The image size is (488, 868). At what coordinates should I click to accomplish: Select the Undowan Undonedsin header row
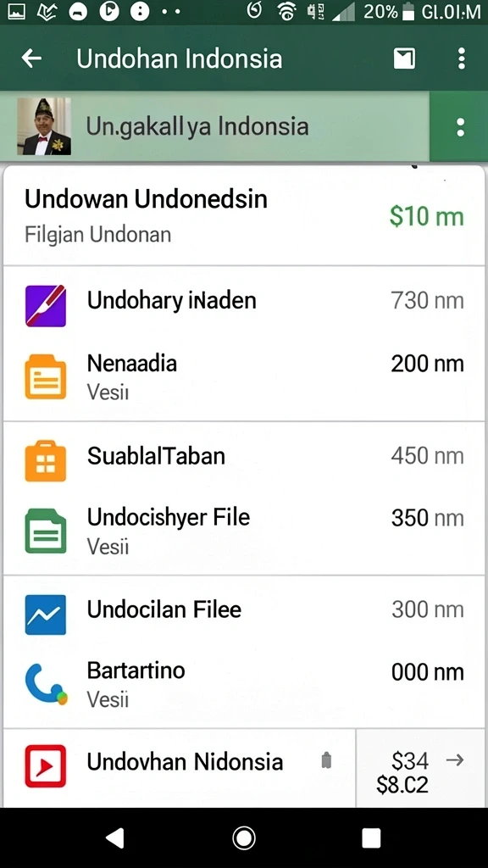244,215
